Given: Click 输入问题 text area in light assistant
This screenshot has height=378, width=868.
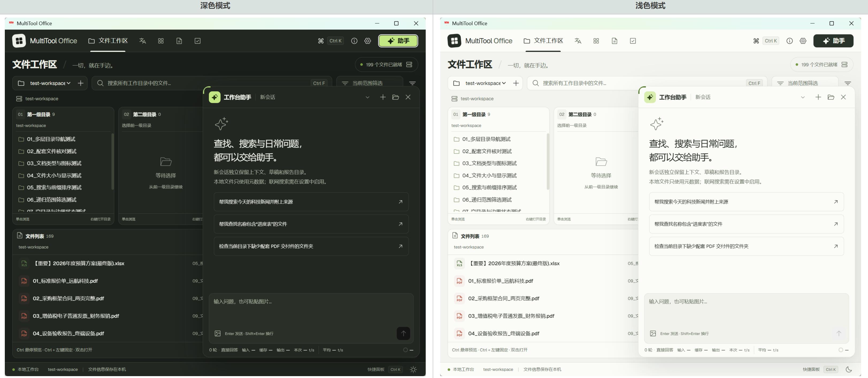Looking at the screenshot, I should coord(746,310).
